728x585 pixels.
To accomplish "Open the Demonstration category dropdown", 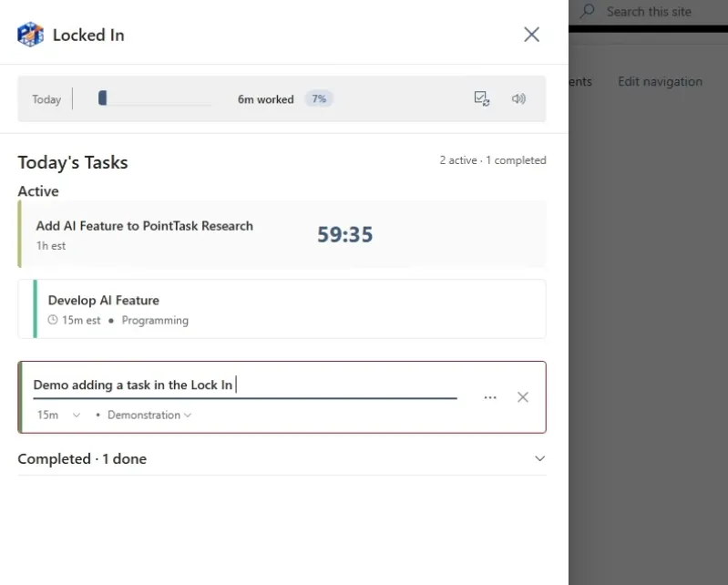I will click(149, 415).
